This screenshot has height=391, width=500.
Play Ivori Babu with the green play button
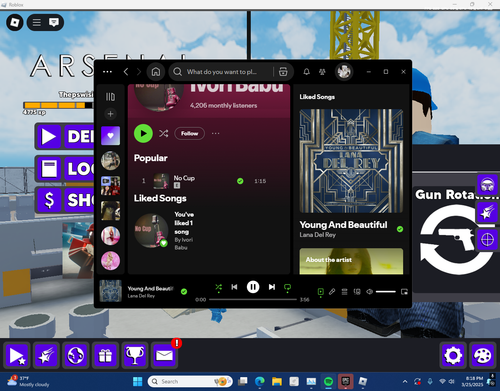[x=143, y=133]
